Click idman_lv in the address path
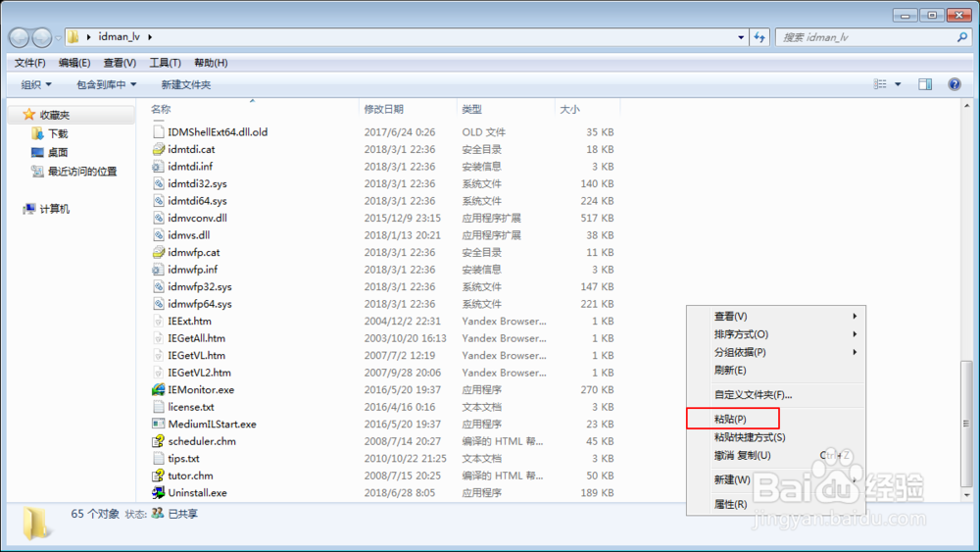 (119, 37)
